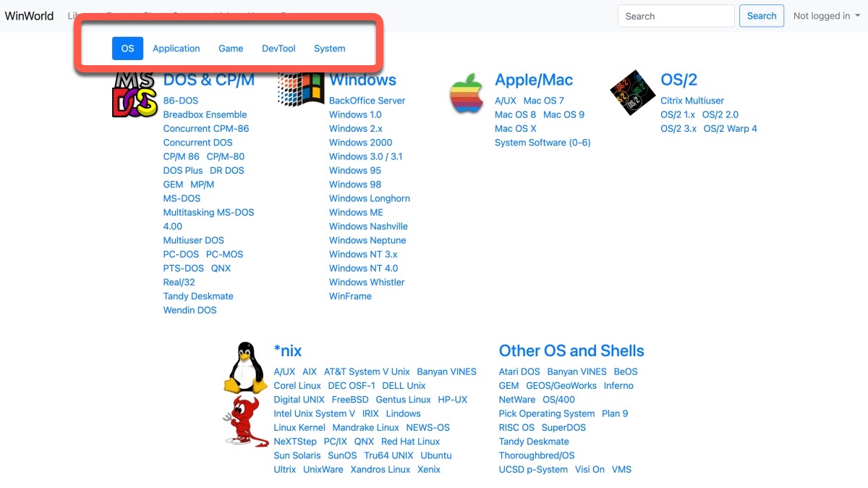The width and height of the screenshot is (868, 488).
Task: Open the Apple/Mac category heading
Action: pyautogui.click(x=534, y=80)
